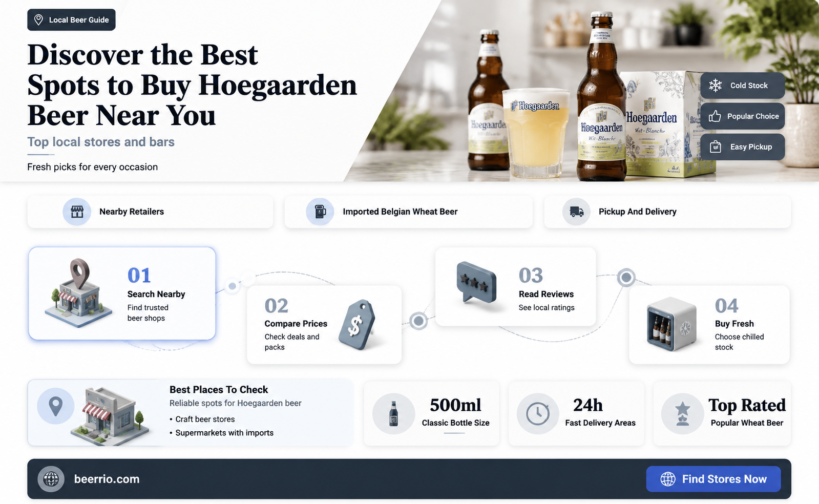Image resolution: width=819 pixels, height=504 pixels.
Task: Click the clock icon next to 24h
Action: 538,413
